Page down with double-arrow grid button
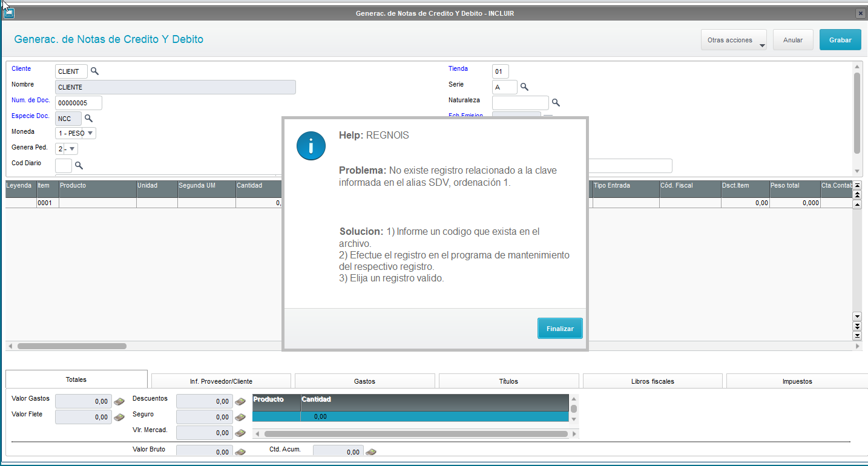Viewport: 868px width, 466px height. pyautogui.click(x=856, y=326)
